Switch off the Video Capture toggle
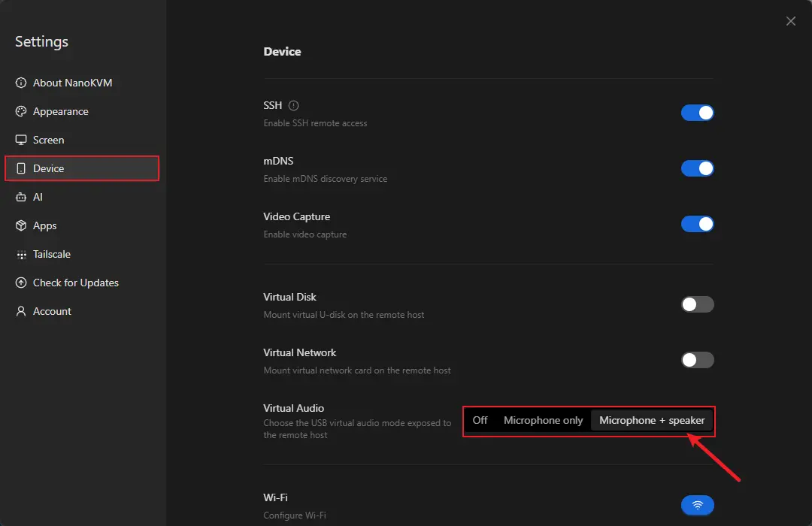This screenshot has height=526, width=812. click(697, 224)
